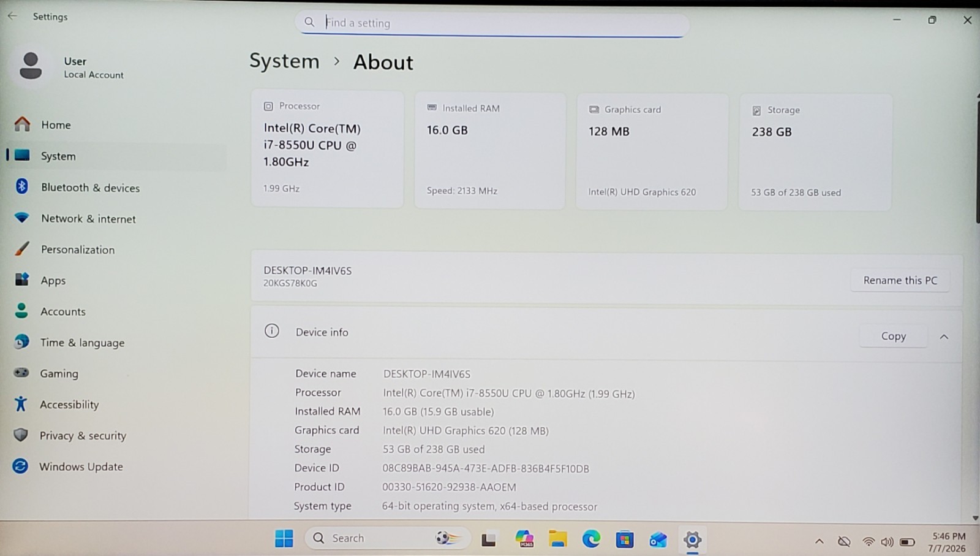Viewport: 980px width, 556px height.
Task: Click the vertical scrollbar of Settings
Action: pos(977,161)
